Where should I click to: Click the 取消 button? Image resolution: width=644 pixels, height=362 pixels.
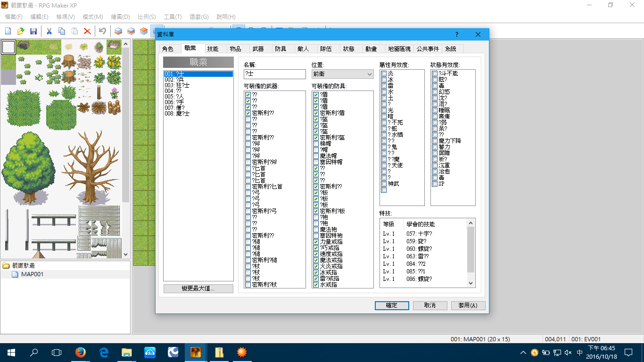coord(430,305)
